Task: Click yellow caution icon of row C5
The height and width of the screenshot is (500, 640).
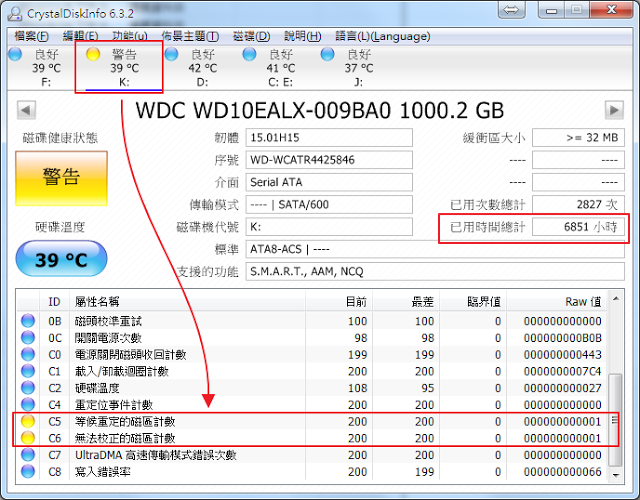Action: (x=28, y=421)
